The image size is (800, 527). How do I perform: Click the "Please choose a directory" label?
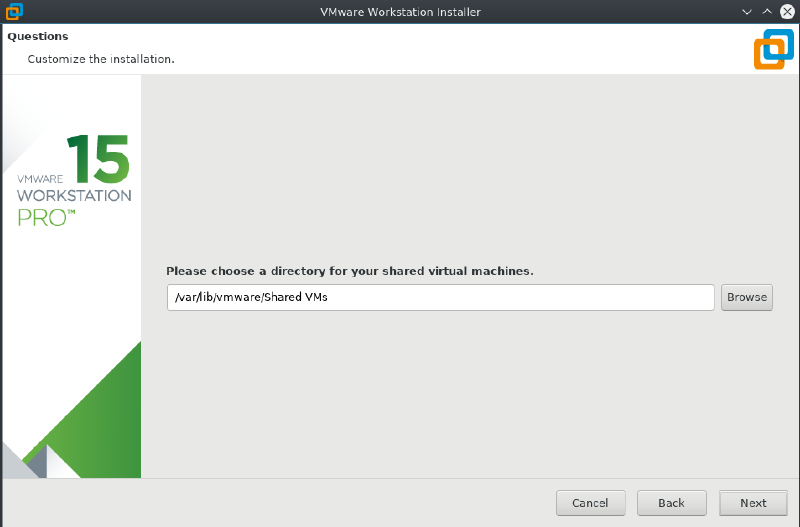349,271
